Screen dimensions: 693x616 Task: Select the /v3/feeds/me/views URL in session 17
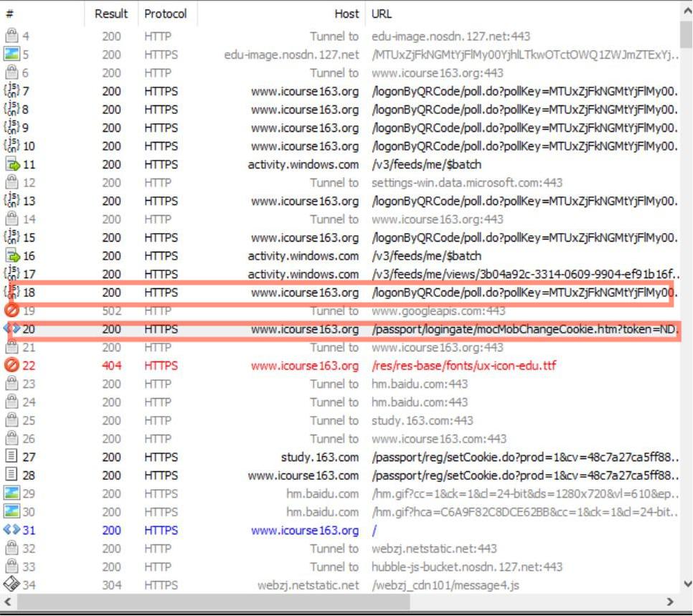pyautogui.click(x=524, y=274)
